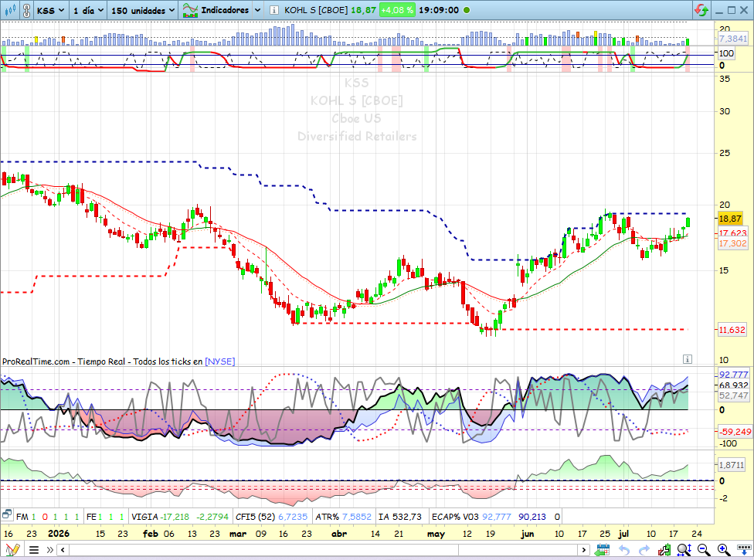Click the 11,632 red support level label
This screenshot has width=754, height=560.
coord(732,330)
